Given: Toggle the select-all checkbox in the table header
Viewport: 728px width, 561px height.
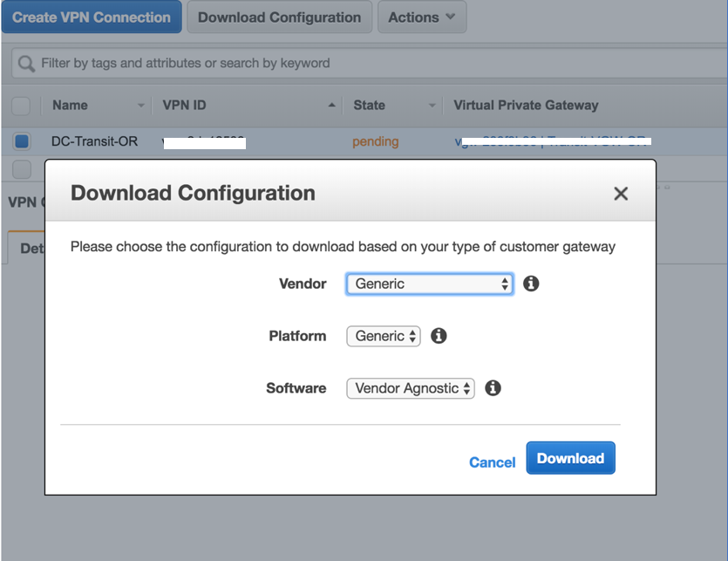Looking at the screenshot, I should 20,106.
